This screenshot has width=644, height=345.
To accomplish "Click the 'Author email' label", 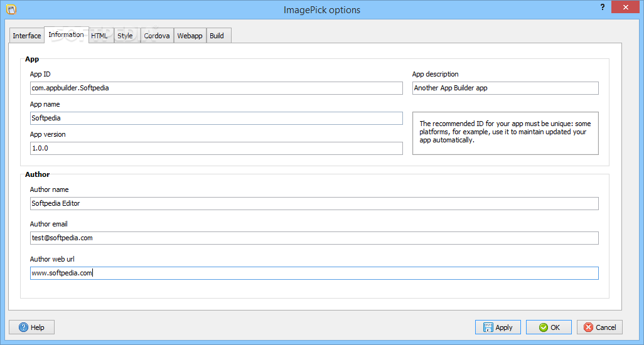I will (48, 224).
